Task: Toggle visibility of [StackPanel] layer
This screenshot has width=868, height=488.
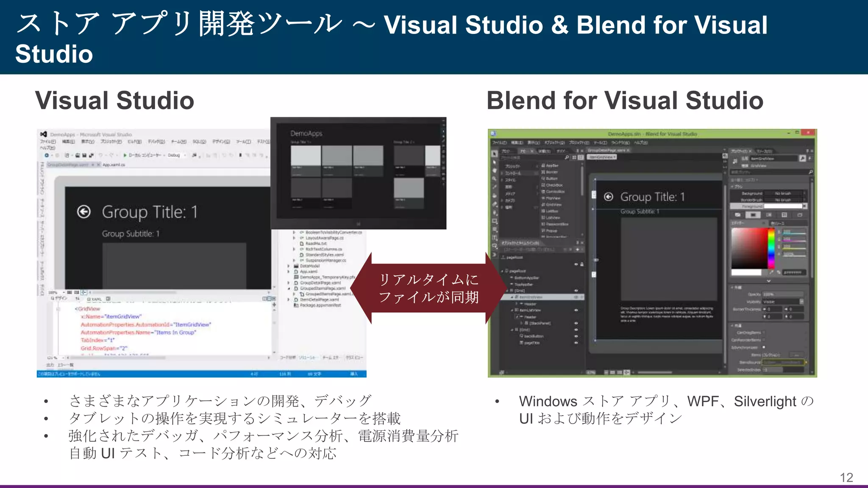Action: tap(576, 323)
